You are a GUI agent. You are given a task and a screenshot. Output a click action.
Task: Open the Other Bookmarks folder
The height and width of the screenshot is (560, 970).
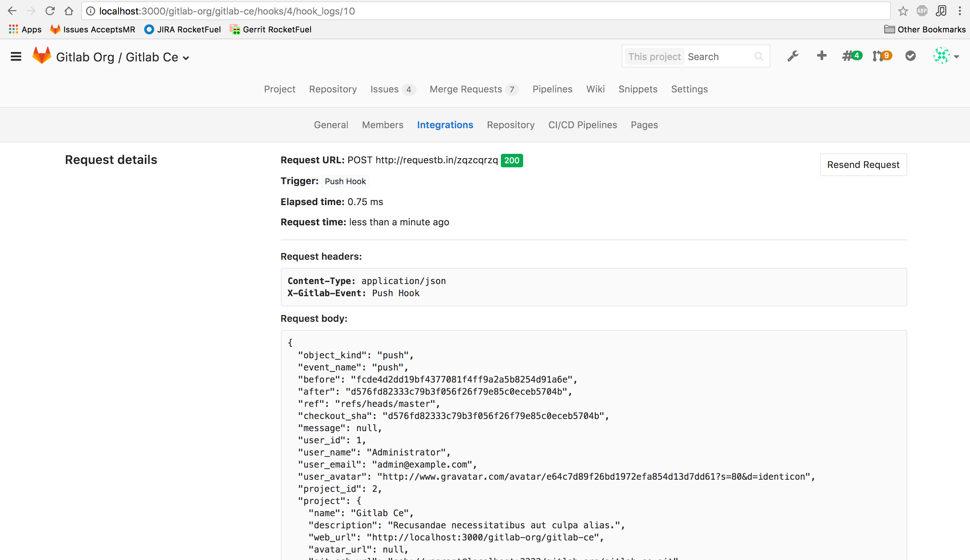click(924, 30)
